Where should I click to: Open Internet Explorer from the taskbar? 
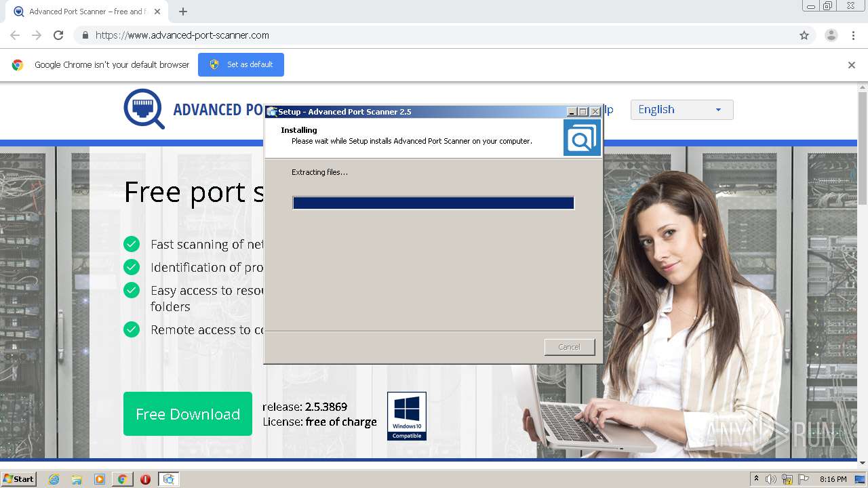click(x=54, y=479)
